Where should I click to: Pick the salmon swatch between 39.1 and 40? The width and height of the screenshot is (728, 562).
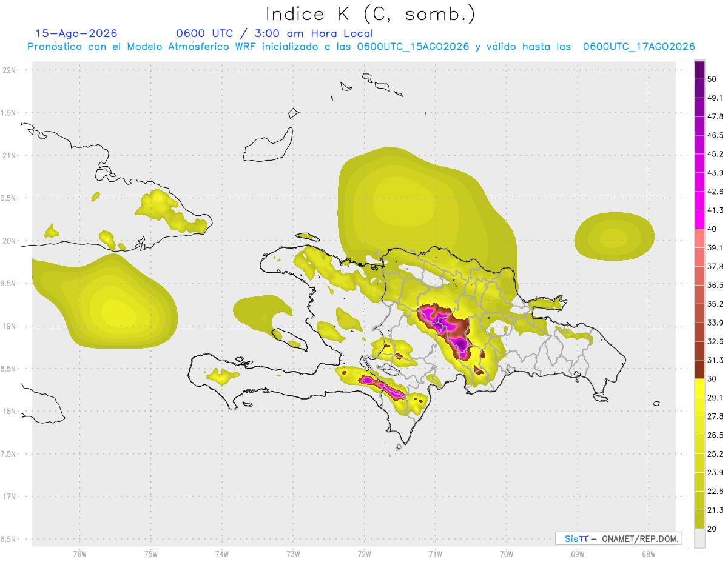point(700,238)
